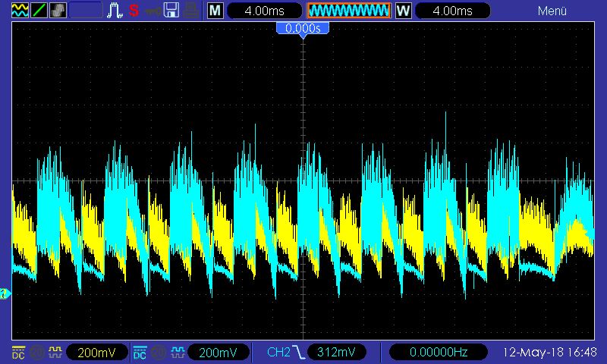Click the dual sine wave display icon

(x=18, y=11)
